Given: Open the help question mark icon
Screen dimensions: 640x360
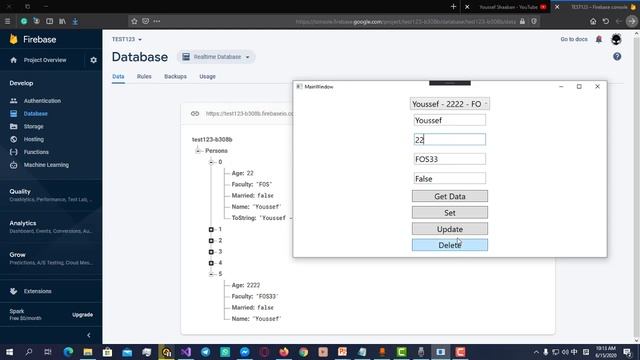Looking at the screenshot, I should (617, 57).
